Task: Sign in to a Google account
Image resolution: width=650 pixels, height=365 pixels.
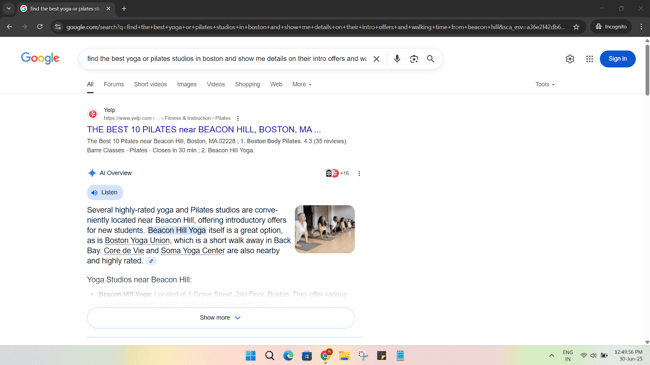Action: click(x=617, y=59)
